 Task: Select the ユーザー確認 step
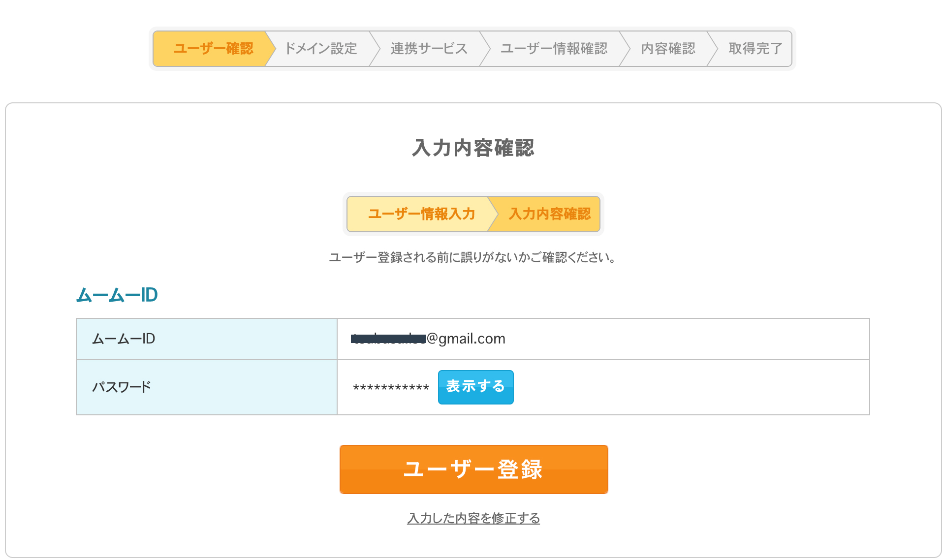[213, 48]
